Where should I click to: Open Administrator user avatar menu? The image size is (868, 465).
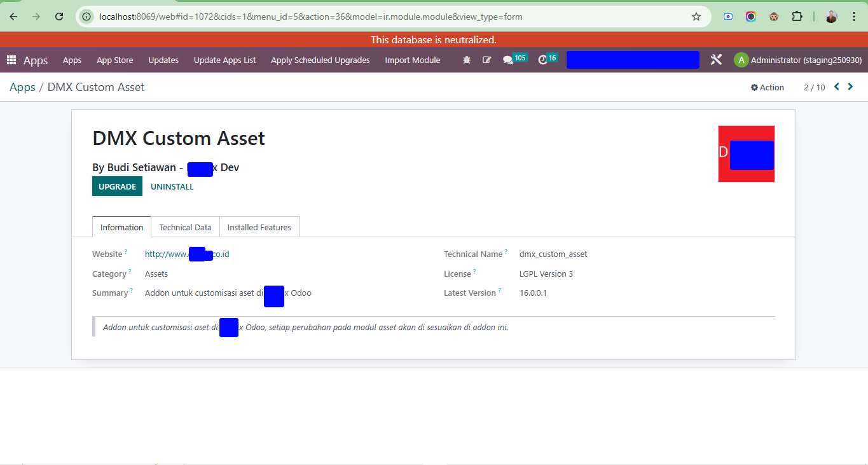(x=797, y=60)
